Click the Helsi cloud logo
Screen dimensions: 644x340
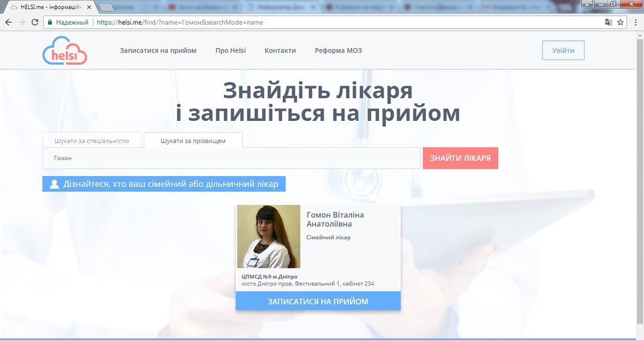click(x=64, y=50)
